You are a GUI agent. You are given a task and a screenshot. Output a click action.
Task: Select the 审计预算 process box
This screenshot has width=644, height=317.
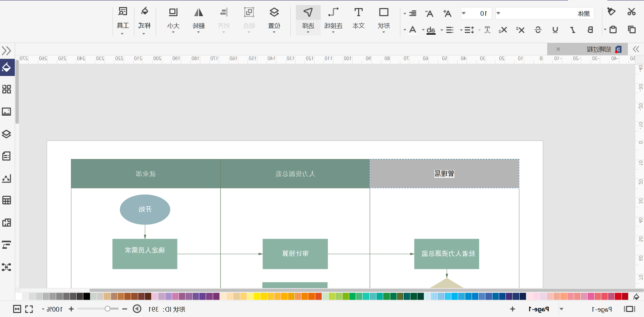[295, 254]
